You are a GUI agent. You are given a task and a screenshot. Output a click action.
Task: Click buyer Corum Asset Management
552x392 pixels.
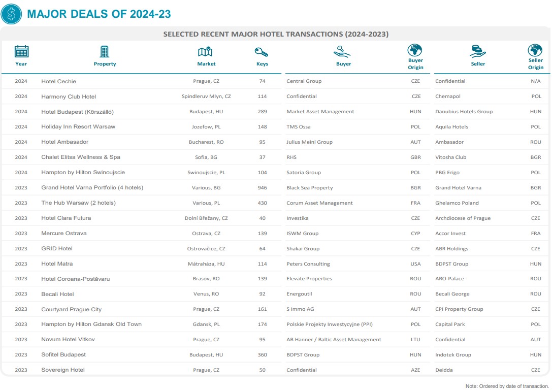click(319, 203)
